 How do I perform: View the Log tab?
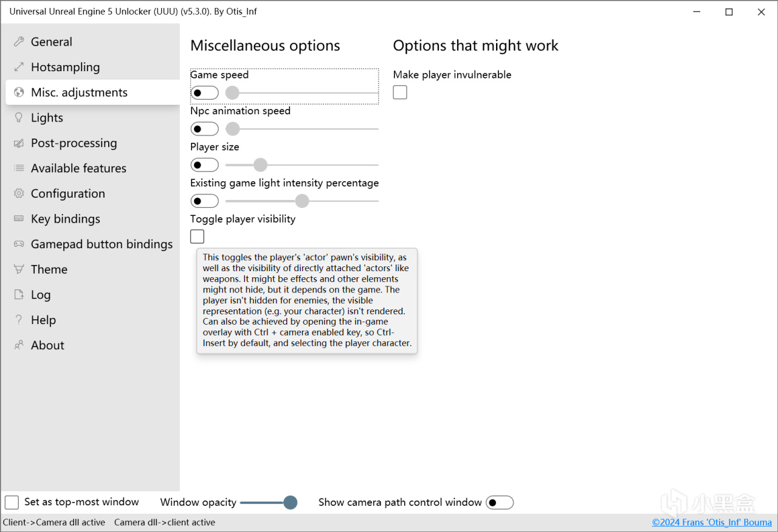pos(92,294)
